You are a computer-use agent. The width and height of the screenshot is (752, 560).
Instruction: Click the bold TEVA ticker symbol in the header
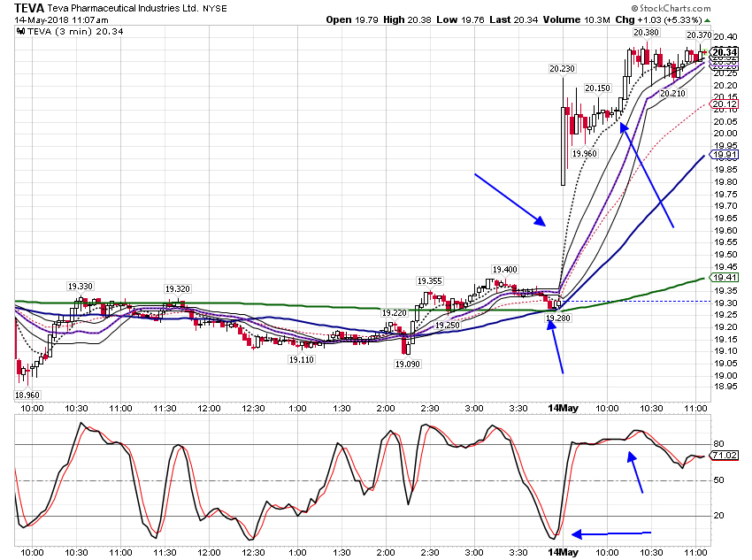(x=29, y=8)
